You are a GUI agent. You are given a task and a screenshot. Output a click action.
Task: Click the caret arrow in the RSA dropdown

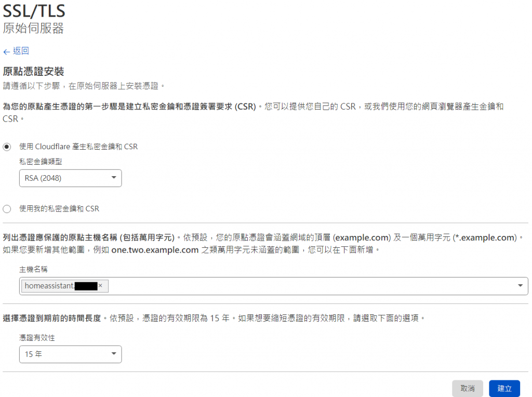tap(114, 178)
